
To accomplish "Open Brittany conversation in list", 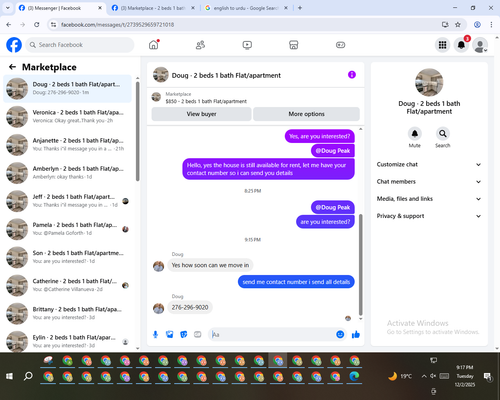I will 67,314.
